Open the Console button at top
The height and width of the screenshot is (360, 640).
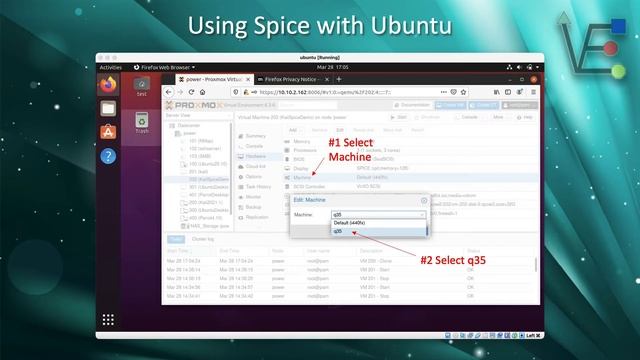tap(469, 118)
